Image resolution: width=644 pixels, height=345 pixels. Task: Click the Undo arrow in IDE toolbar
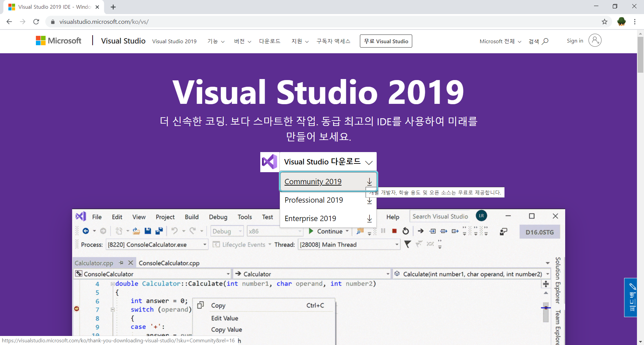click(x=174, y=231)
